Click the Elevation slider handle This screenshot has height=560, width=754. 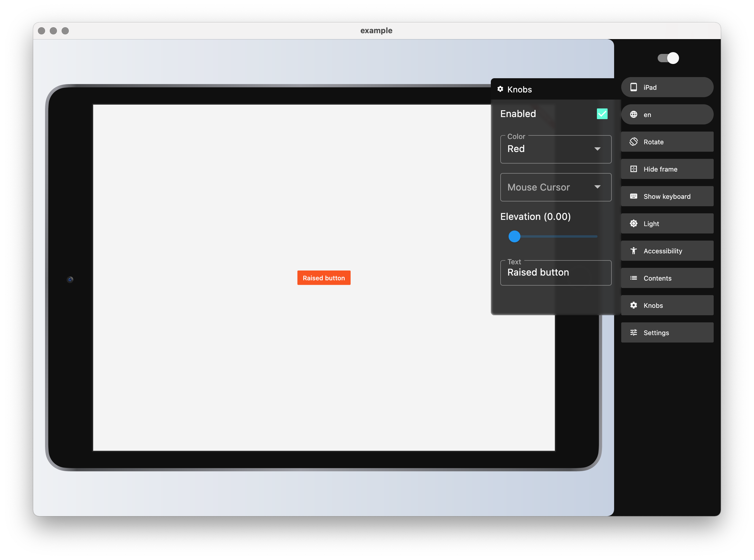point(514,236)
